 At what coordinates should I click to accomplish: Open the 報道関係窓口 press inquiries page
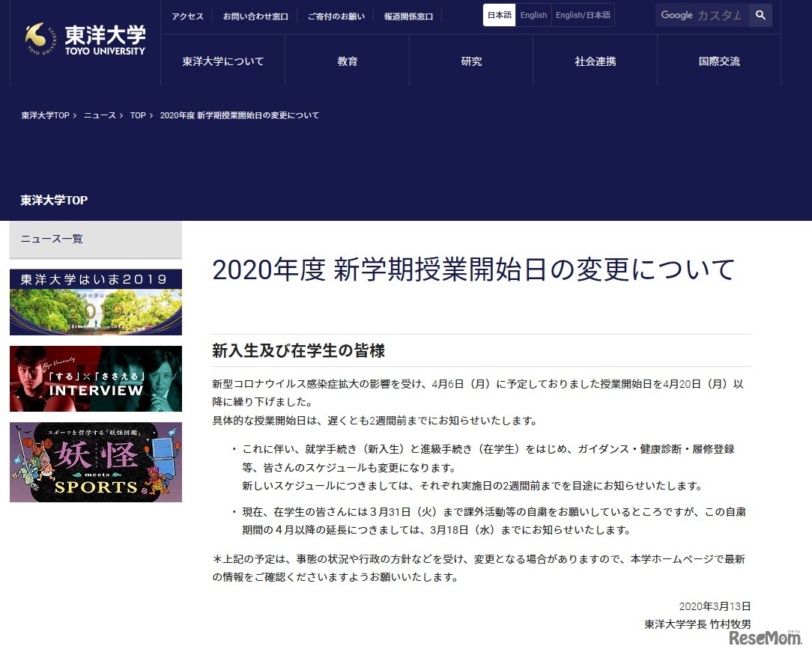pyautogui.click(x=407, y=15)
